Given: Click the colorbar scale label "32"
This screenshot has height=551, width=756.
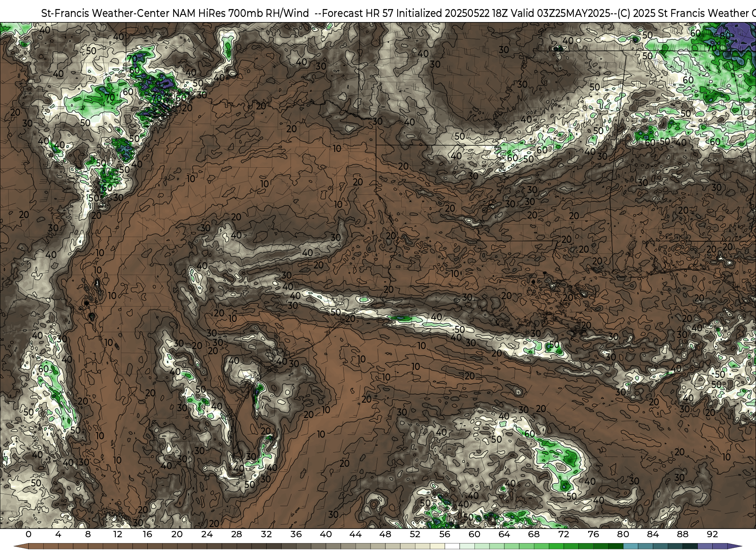Looking at the screenshot, I should click(267, 534).
